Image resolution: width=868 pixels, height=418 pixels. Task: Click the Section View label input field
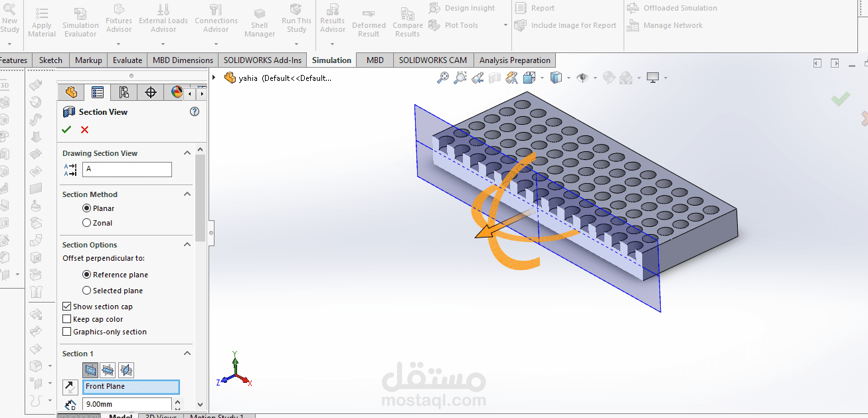127,169
